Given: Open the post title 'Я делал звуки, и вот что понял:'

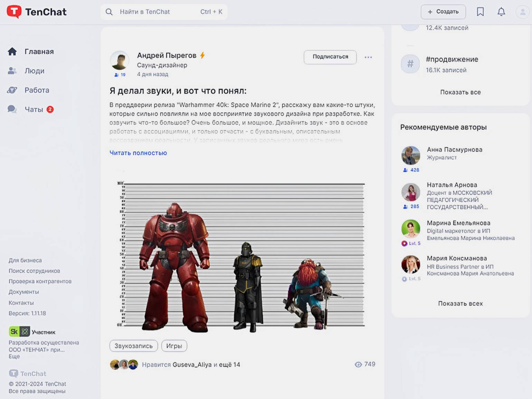Looking at the screenshot, I should tap(178, 91).
